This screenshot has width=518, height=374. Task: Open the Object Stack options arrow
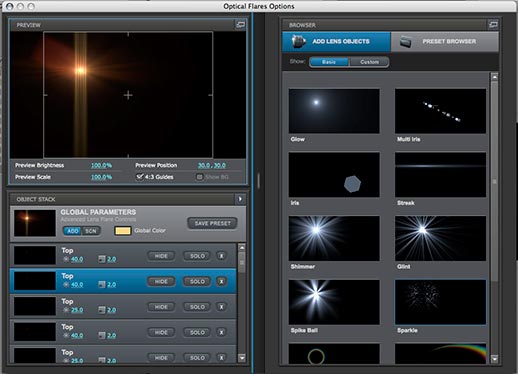pyautogui.click(x=240, y=199)
